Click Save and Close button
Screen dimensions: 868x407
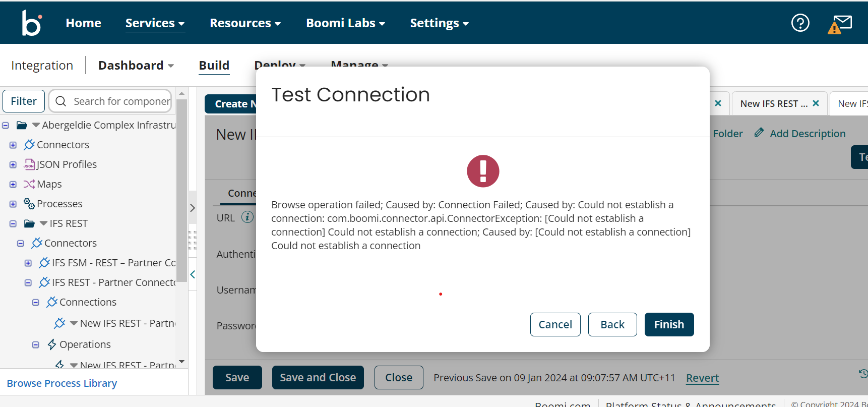point(318,377)
